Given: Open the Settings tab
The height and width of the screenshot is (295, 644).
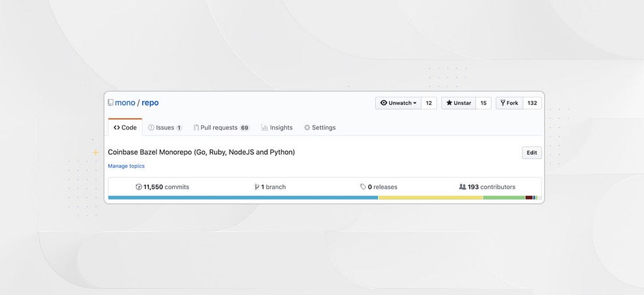Looking at the screenshot, I should click(320, 127).
